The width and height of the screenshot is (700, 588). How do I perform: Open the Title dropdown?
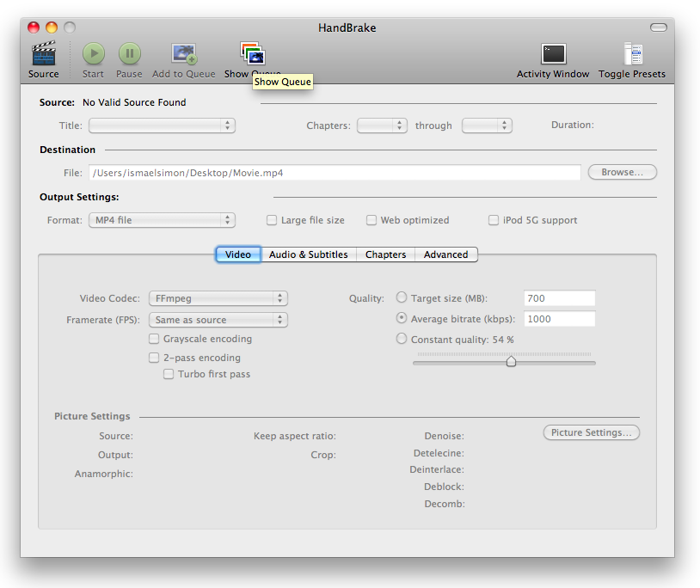click(x=162, y=126)
